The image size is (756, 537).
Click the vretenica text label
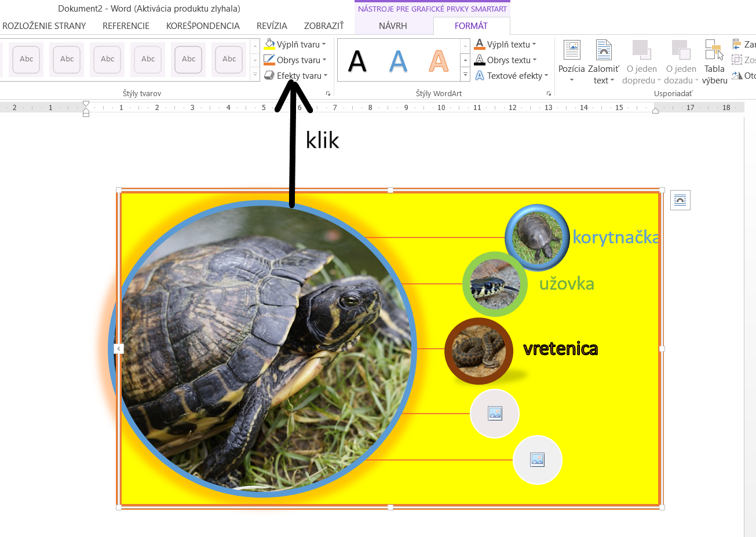click(560, 349)
